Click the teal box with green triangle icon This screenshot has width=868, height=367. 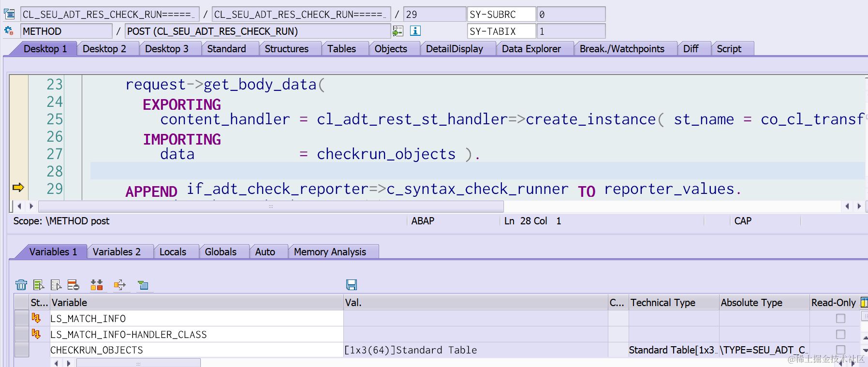coord(143,285)
